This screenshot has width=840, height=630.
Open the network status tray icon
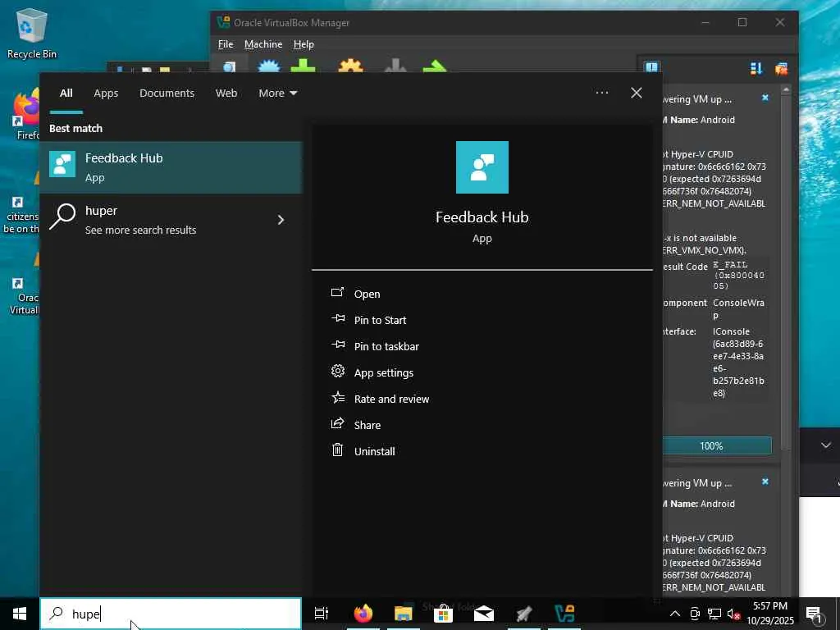pyautogui.click(x=714, y=614)
